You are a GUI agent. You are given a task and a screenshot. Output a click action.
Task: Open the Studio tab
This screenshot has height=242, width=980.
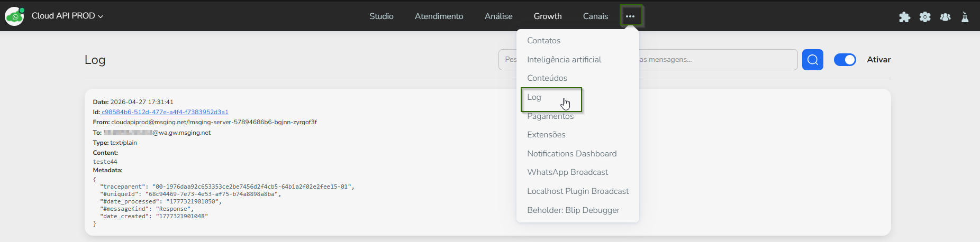(381, 16)
